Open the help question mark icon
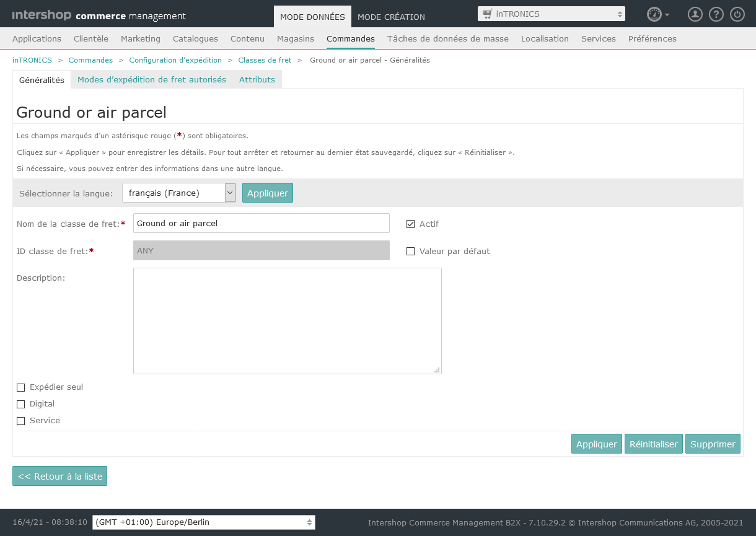The width and height of the screenshot is (756, 536). (x=716, y=14)
